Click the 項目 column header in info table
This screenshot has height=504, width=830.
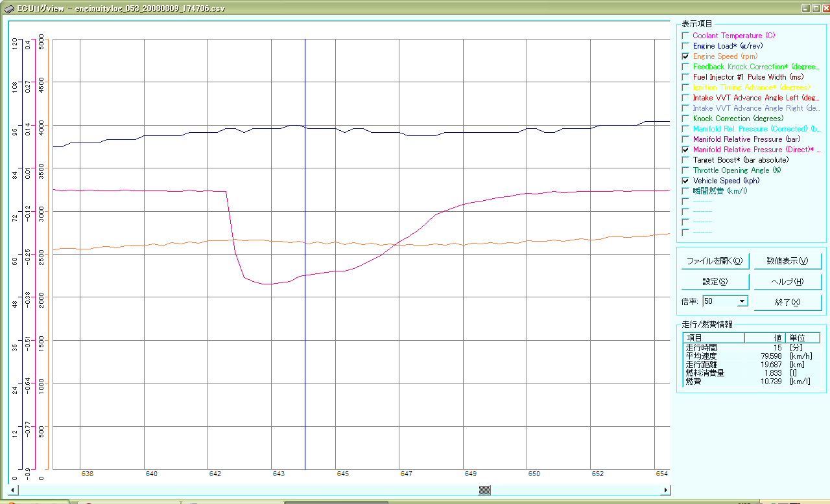coord(713,338)
